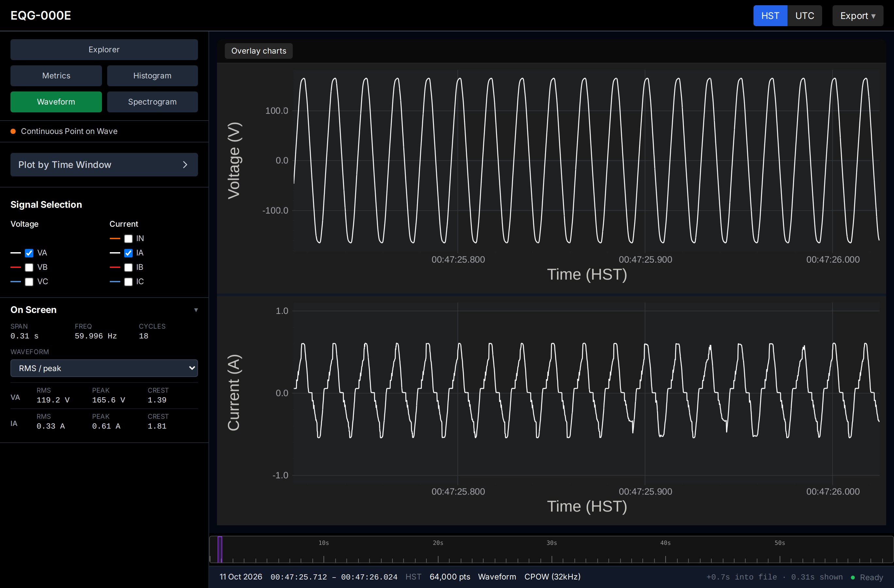The width and height of the screenshot is (894, 588).
Task: Uncheck the IA current checkbox
Action: click(128, 253)
